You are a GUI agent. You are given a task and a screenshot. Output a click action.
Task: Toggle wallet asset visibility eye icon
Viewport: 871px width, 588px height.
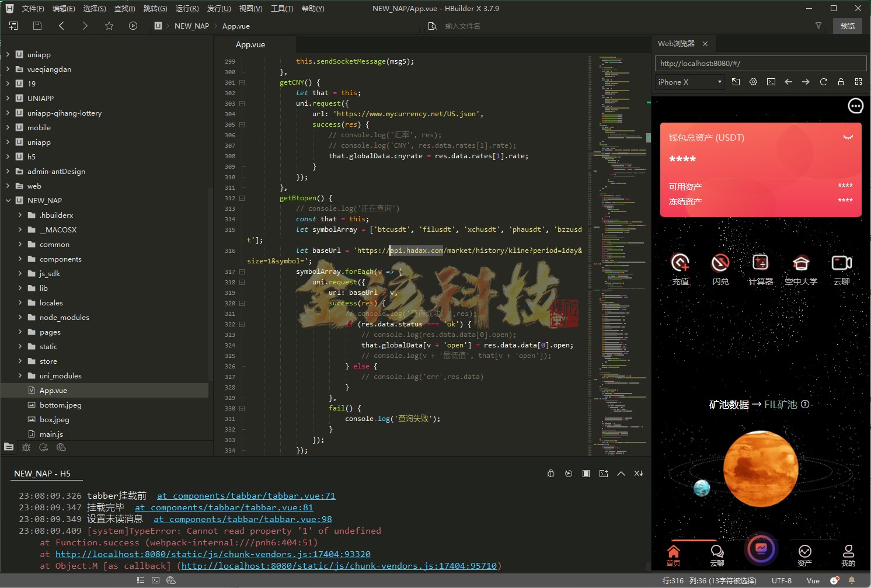pos(848,138)
